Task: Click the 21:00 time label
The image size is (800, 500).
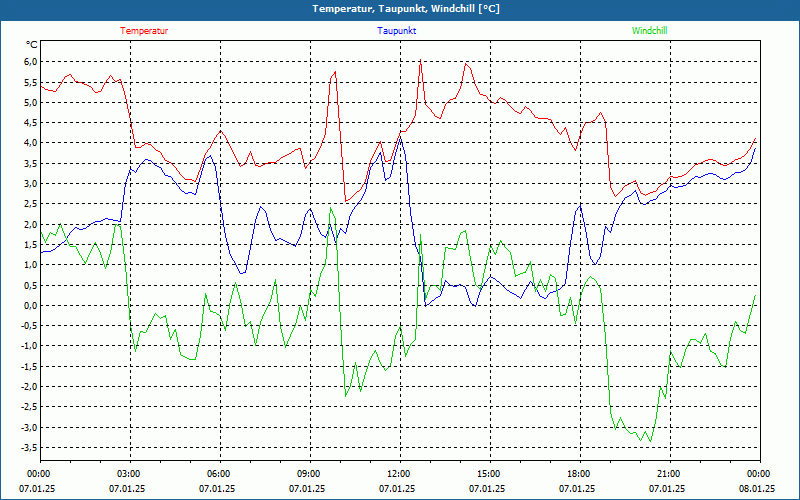Action: [669, 474]
